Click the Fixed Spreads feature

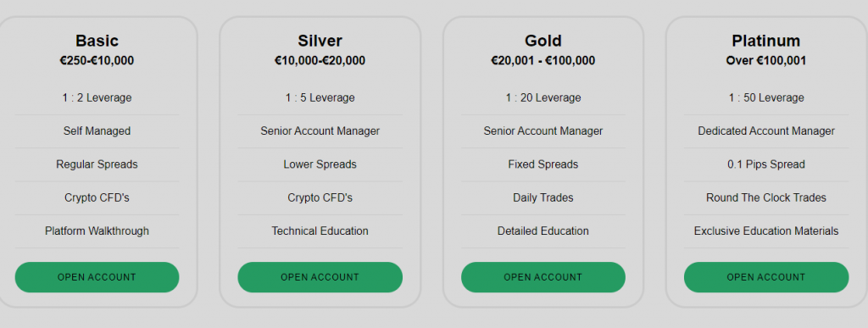[x=543, y=164]
